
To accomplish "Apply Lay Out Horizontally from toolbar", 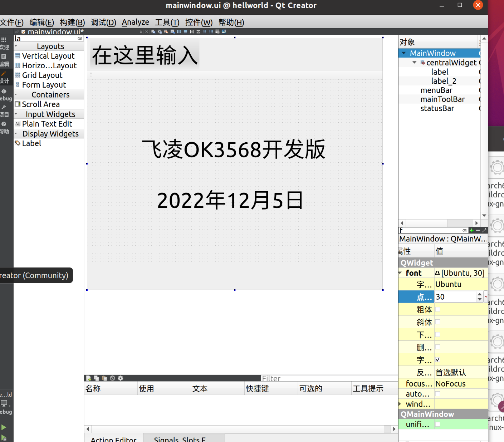I will point(179,31).
